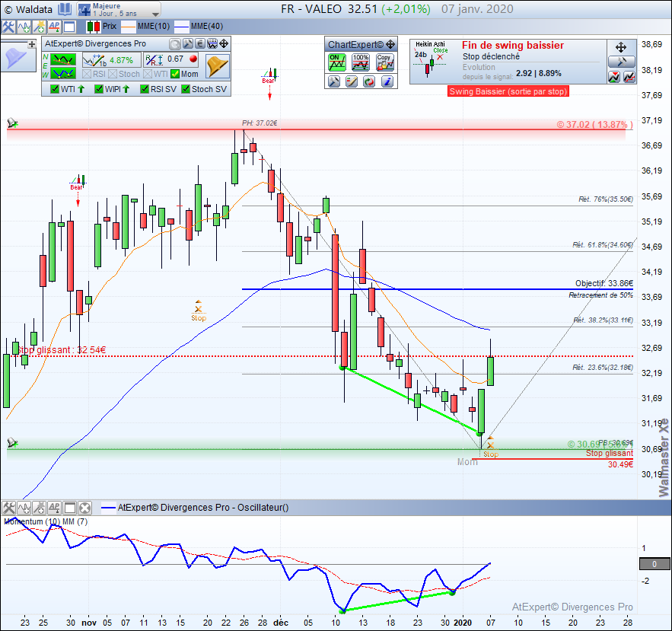672x631 pixels.
Task: Uncheck the RSI SV checkbox
Action: coord(145,89)
